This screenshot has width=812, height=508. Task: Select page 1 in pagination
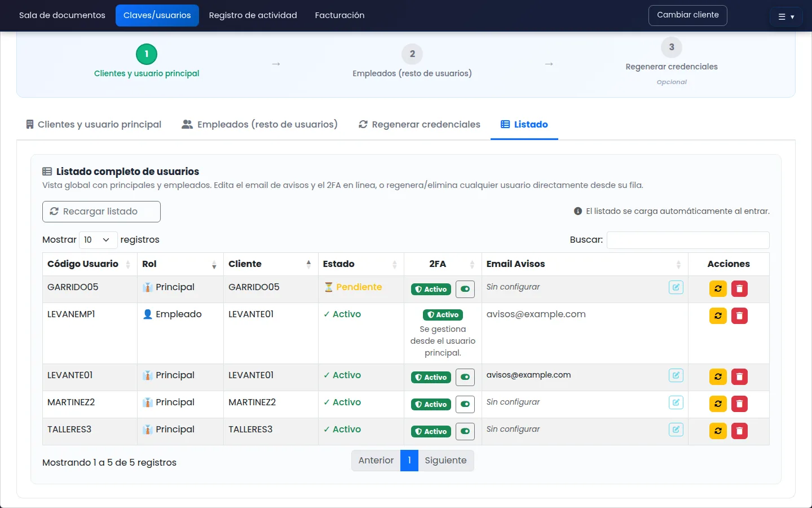coord(409,461)
